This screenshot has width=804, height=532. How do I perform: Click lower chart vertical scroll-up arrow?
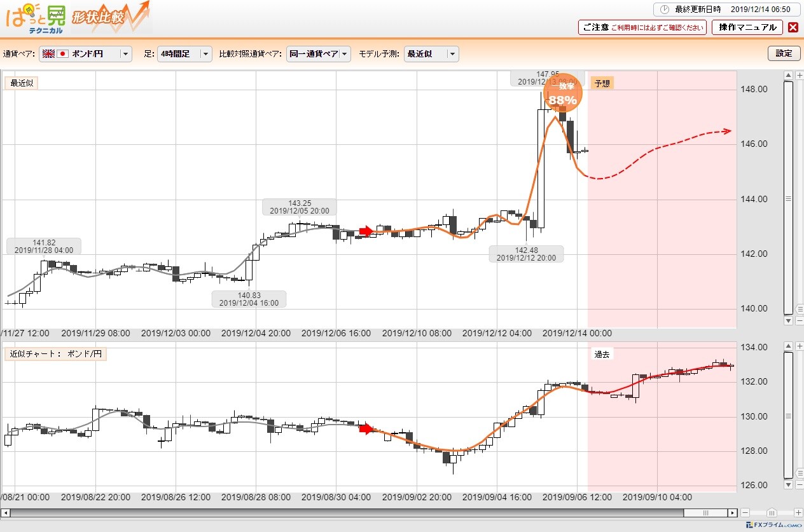(789, 346)
